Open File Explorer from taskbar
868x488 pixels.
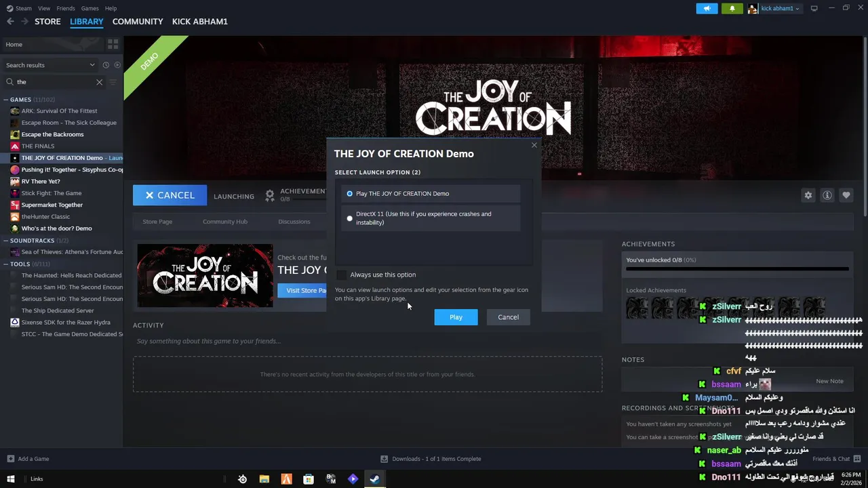pyautogui.click(x=264, y=479)
